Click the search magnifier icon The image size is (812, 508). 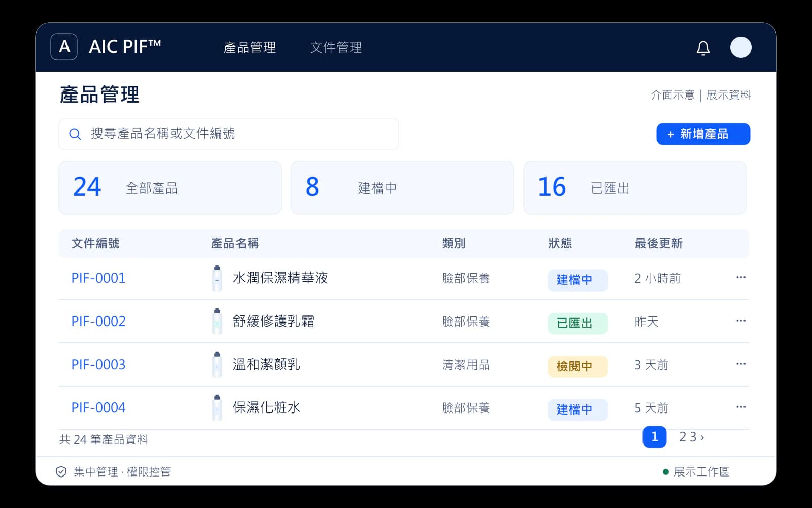coord(75,134)
